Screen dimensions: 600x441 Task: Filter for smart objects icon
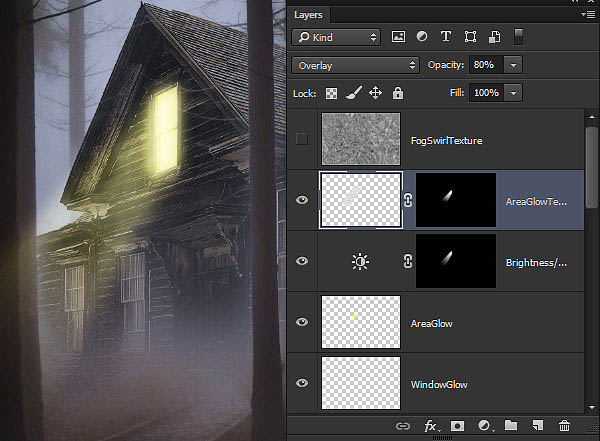pyautogui.click(x=494, y=37)
